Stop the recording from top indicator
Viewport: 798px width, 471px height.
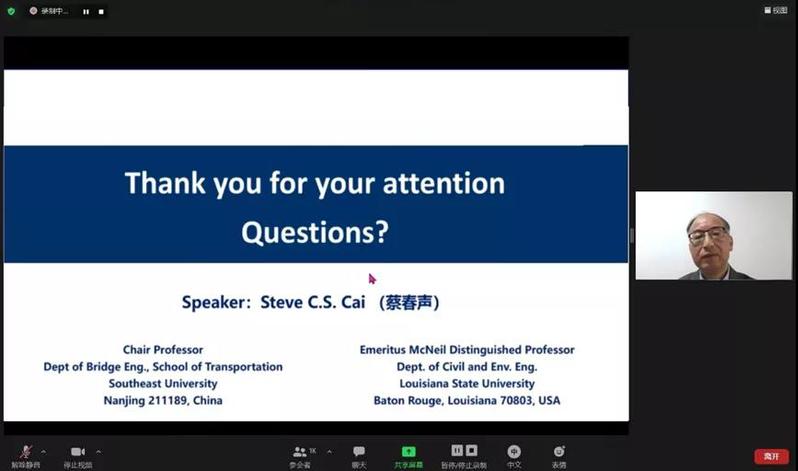(100, 12)
